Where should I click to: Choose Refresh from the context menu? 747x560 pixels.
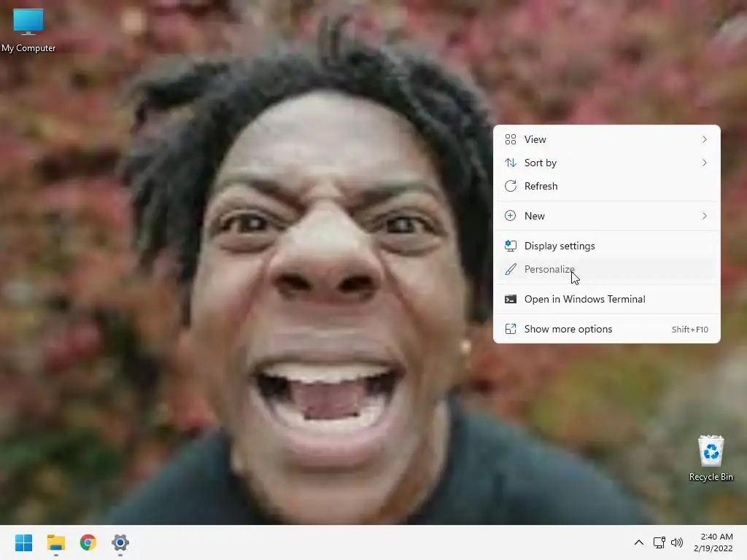(606, 186)
